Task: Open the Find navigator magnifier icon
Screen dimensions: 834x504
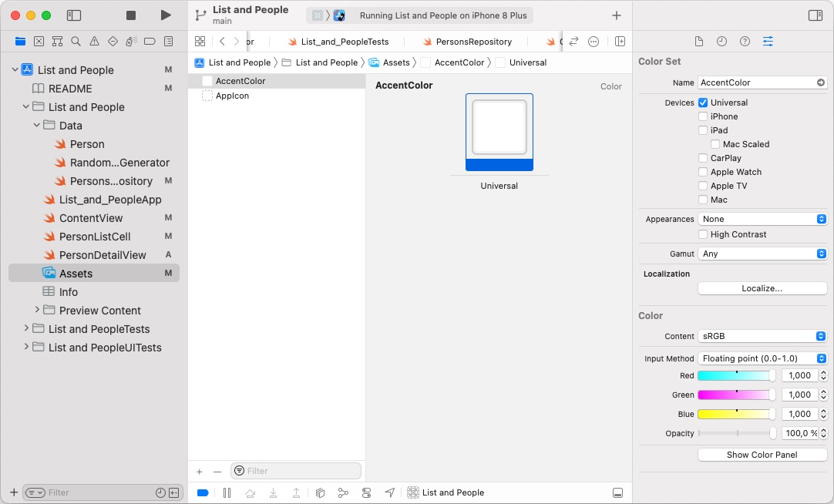Action: point(76,41)
